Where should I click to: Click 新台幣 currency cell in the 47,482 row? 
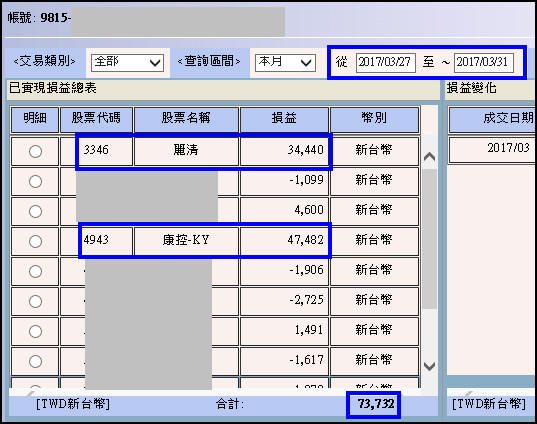click(x=374, y=241)
